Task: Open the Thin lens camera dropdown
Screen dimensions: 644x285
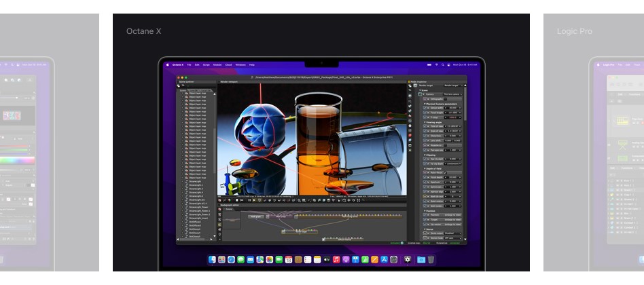Action: [x=452, y=94]
